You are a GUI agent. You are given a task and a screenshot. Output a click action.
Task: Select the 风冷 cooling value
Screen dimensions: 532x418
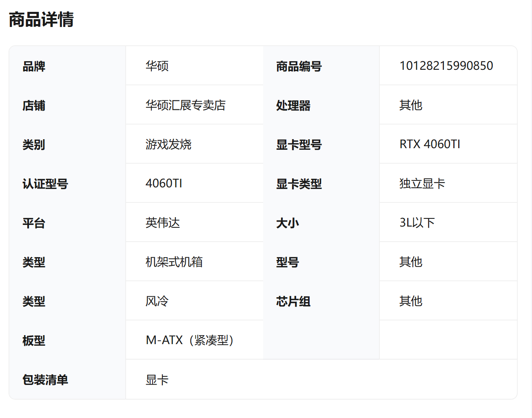[157, 301]
